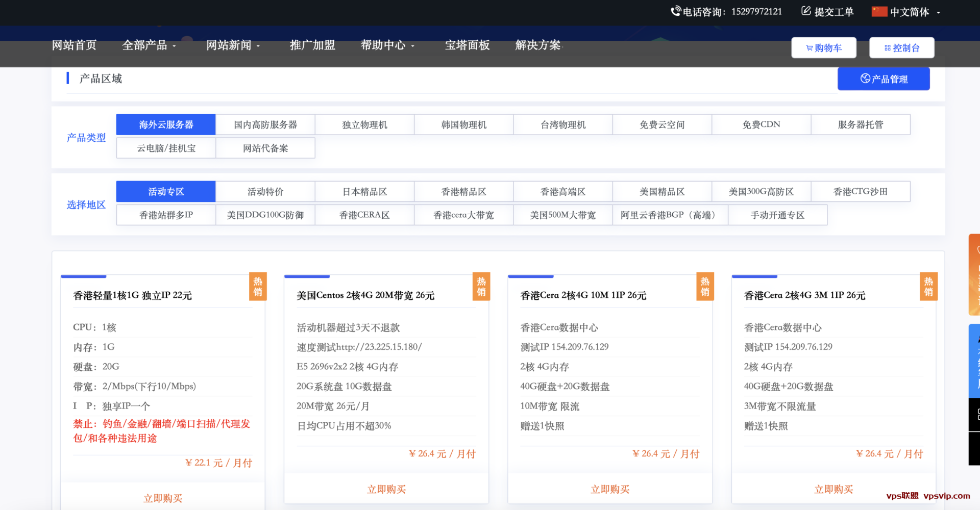Select the 网站代备案 product type
This screenshot has width=980, height=510.
(x=265, y=148)
